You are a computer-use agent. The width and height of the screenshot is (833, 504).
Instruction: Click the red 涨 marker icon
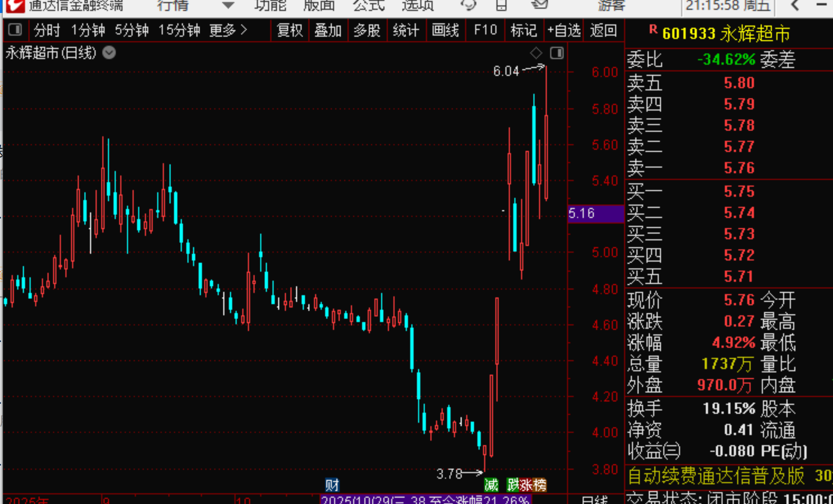(526, 485)
